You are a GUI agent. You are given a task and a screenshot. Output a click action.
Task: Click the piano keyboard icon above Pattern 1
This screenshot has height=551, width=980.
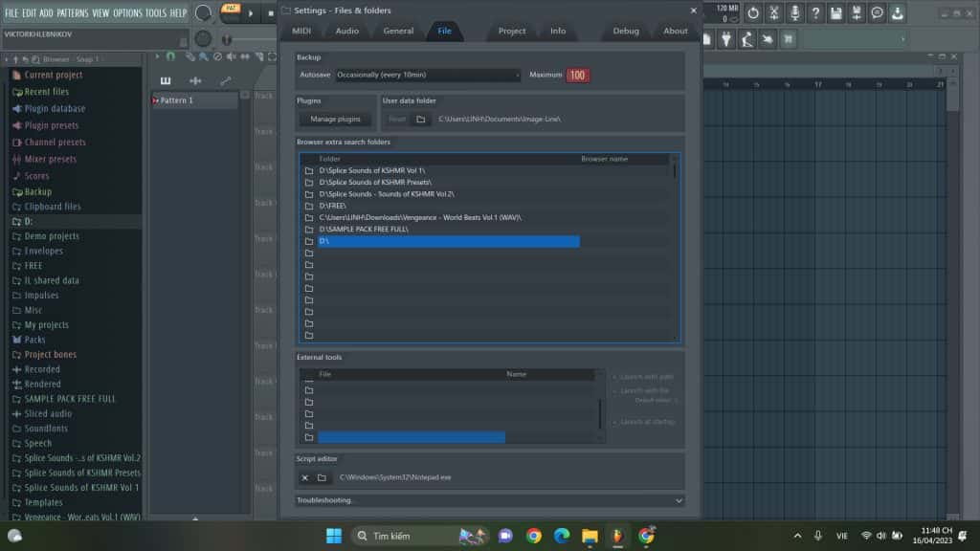(x=165, y=80)
